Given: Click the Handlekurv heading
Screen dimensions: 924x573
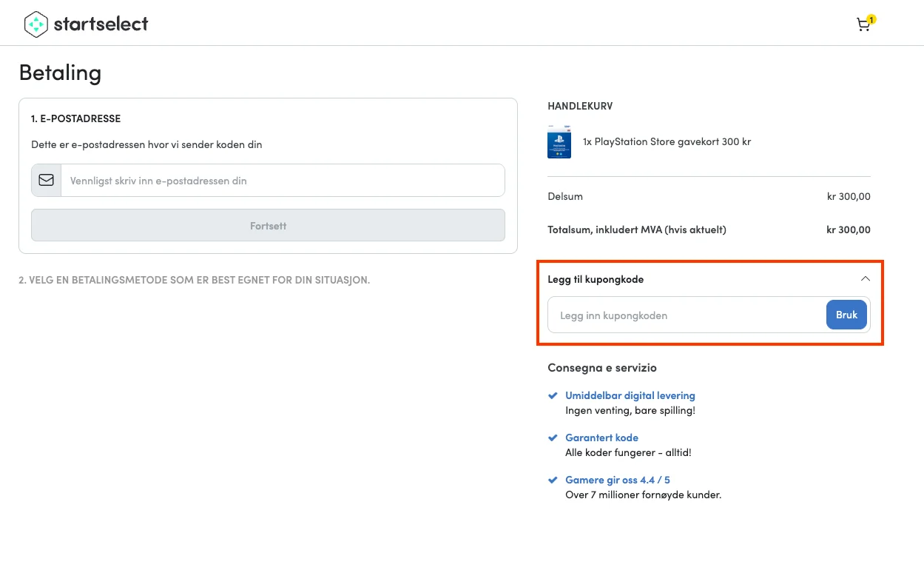Looking at the screenshot, I should point(580,106).
